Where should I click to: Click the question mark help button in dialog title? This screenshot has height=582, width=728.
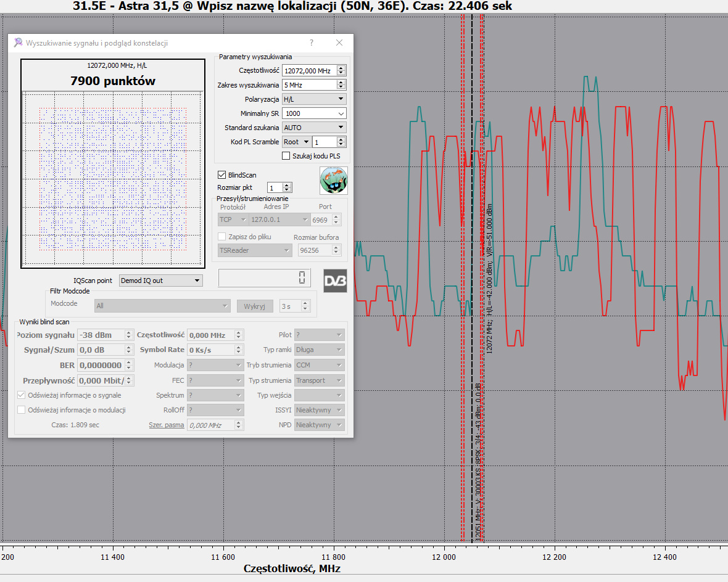tap(312, 43)
